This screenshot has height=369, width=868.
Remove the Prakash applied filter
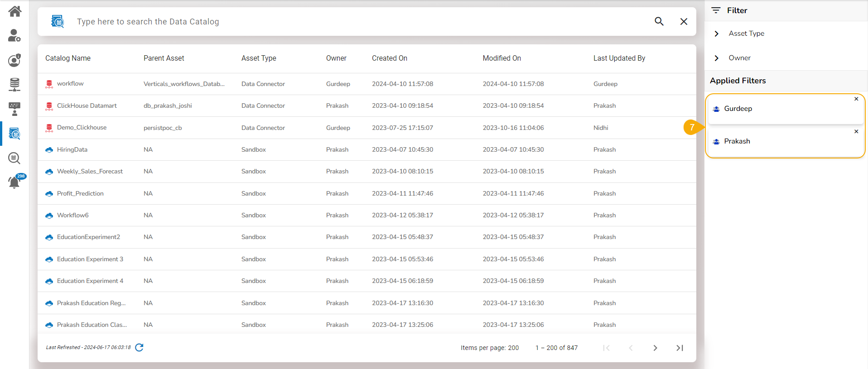point(856,131)
